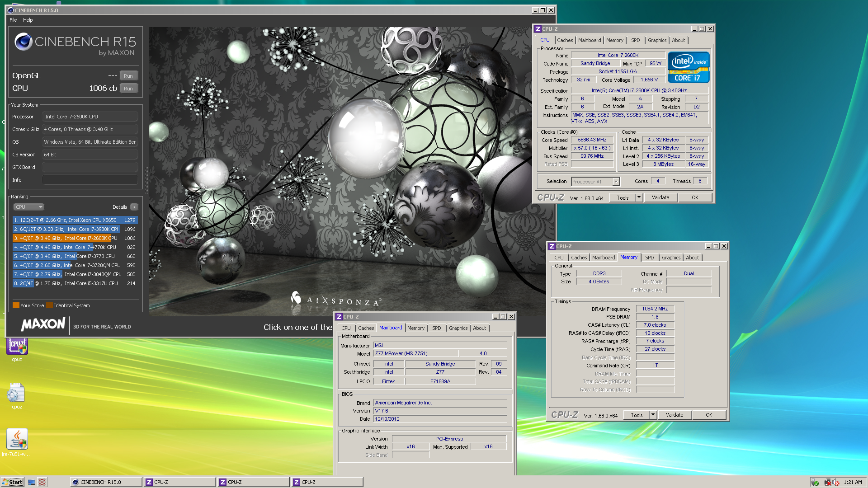Run the CPU benchmark

click(x=128, y=89)
